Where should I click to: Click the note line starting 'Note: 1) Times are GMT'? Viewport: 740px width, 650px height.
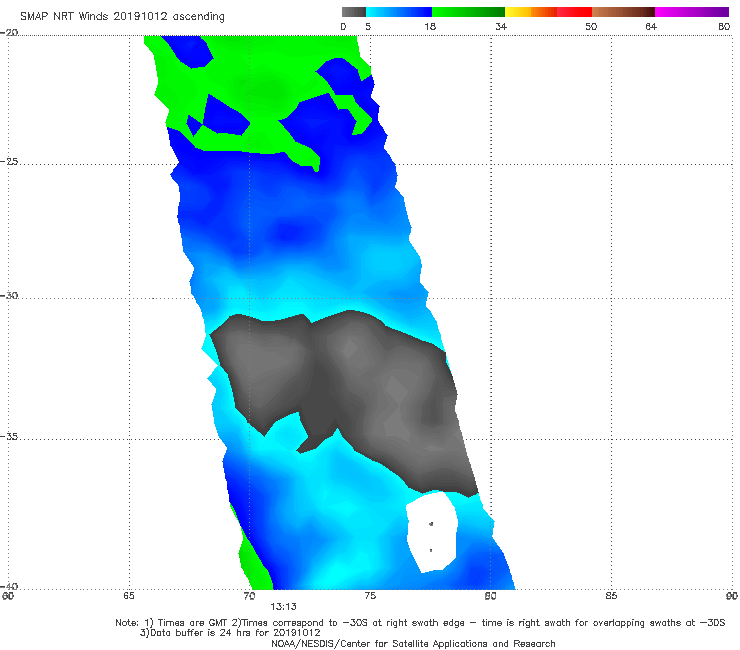(420, 623)
